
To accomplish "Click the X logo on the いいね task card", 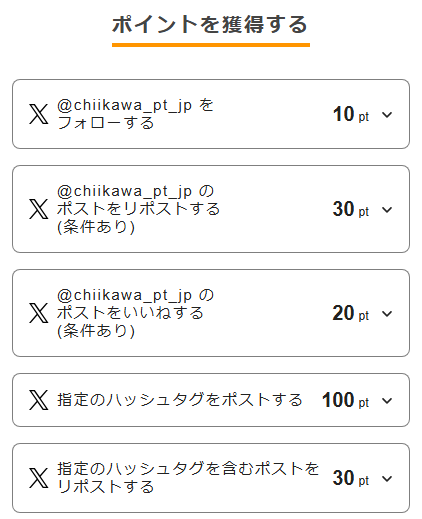I will click(39, 313).
